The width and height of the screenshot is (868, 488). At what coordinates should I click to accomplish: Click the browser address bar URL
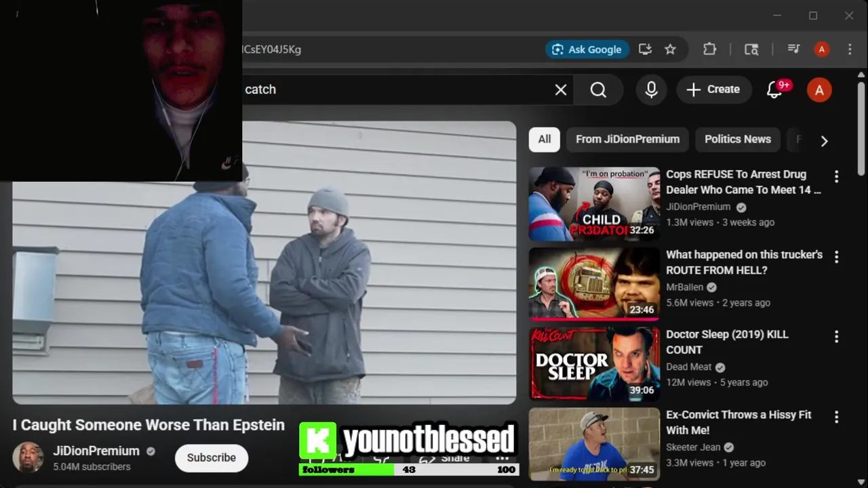point(271,49)
